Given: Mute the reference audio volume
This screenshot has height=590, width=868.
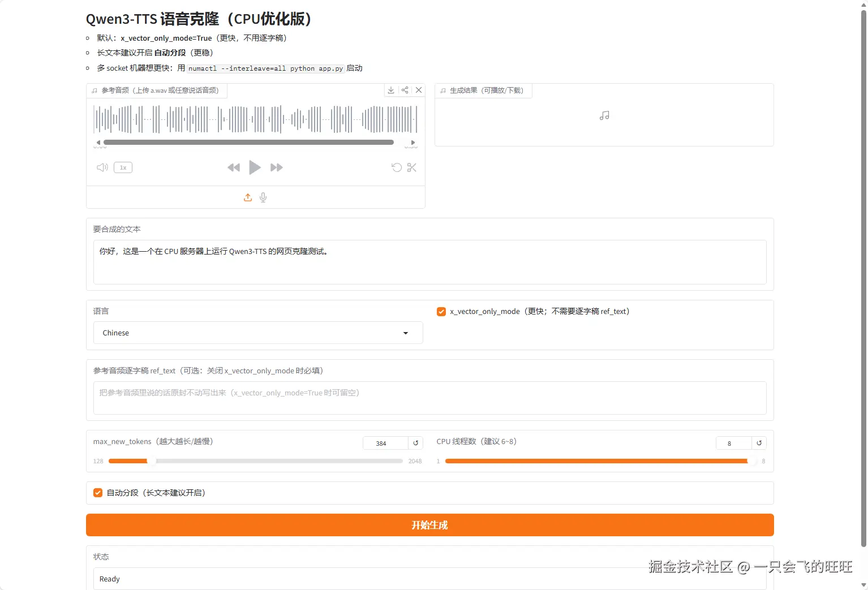Looking at the screenshot, I should click(102, 167).
